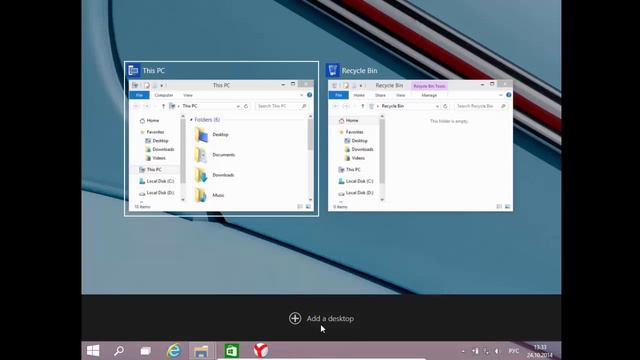Open Home tab in Recycle Bin window

(x=359, y=95)
